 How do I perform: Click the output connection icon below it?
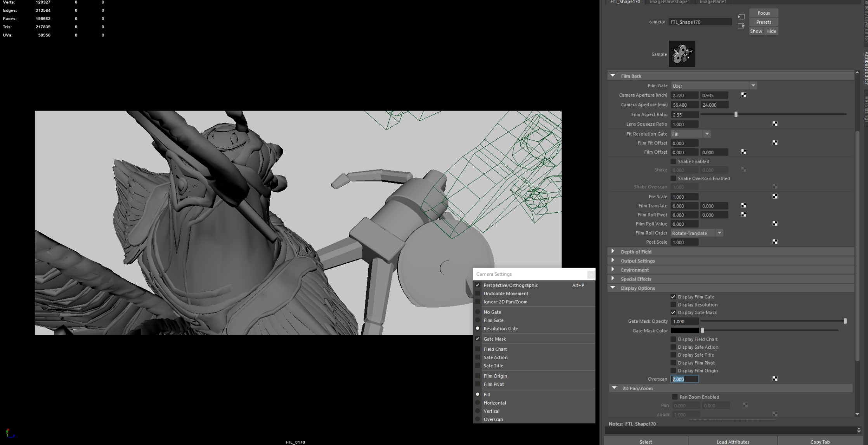coord(741,26)
